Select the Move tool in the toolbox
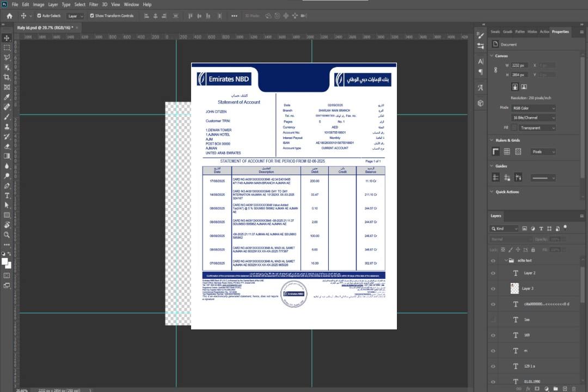588x392 pixels. coord(7,38)
